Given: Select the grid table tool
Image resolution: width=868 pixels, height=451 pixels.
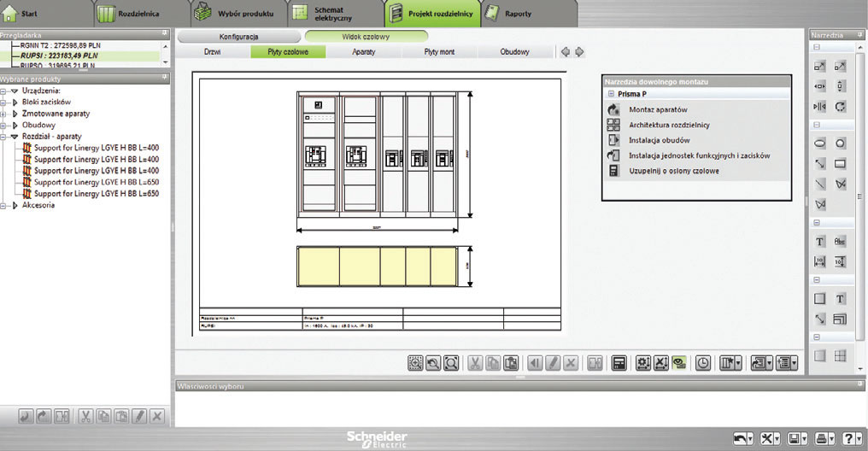Looking at the screenshot, I should (840, 356).
